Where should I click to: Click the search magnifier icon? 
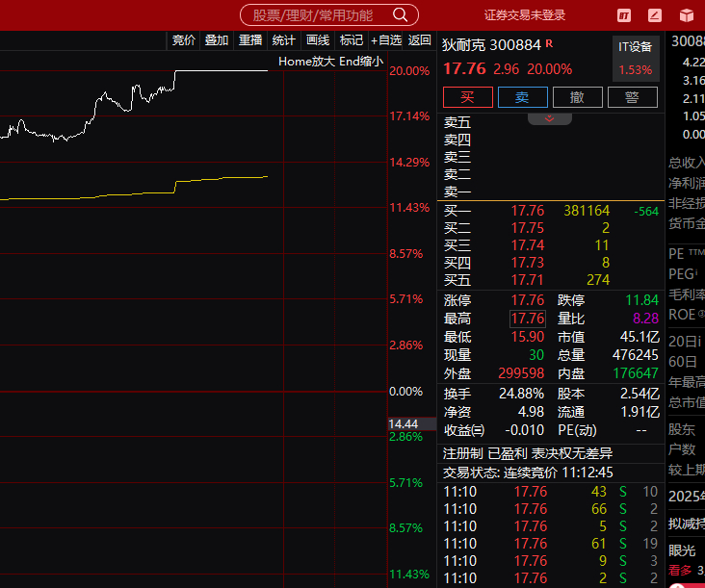pos(400,14)
